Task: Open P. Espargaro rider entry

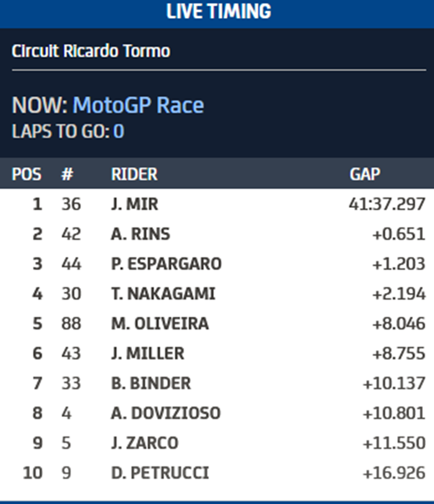Action: (x=166, y=264)
